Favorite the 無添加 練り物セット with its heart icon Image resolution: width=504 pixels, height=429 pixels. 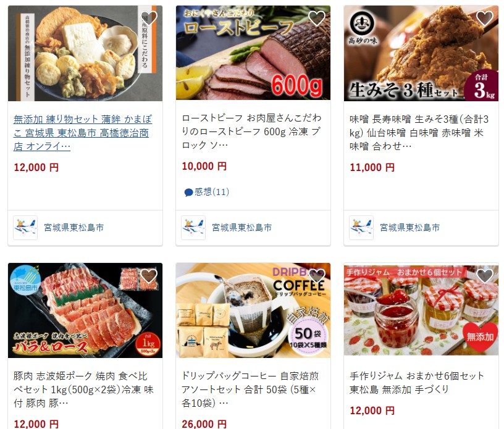point(149,19)
